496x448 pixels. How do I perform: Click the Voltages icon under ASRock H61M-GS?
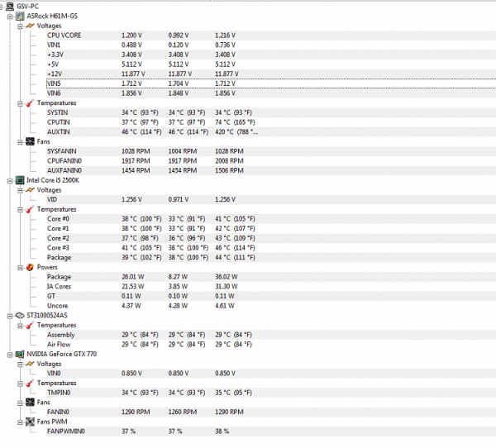coord(30,26)
